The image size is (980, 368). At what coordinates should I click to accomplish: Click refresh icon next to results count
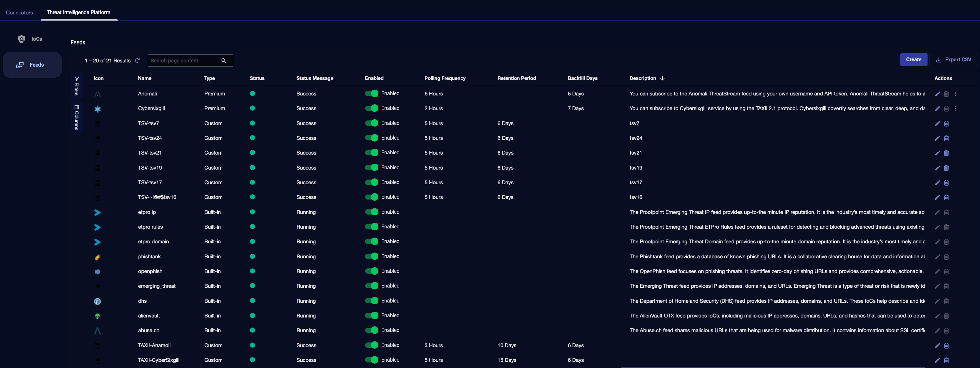(x=137, y=61)
